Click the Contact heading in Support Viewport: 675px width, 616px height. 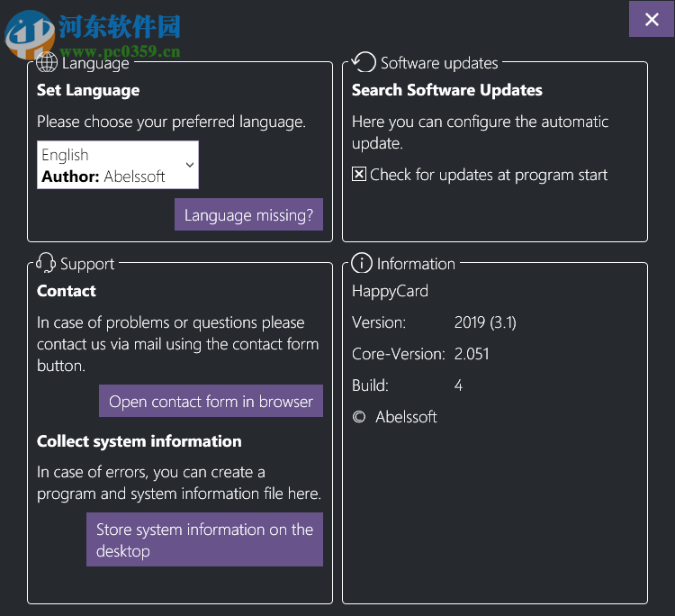point(67,291)
